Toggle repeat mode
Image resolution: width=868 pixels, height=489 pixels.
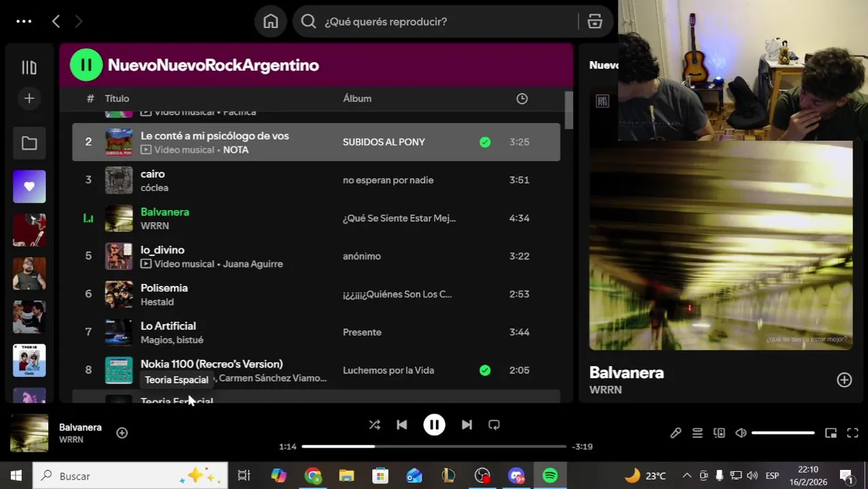tap(494, 425)
